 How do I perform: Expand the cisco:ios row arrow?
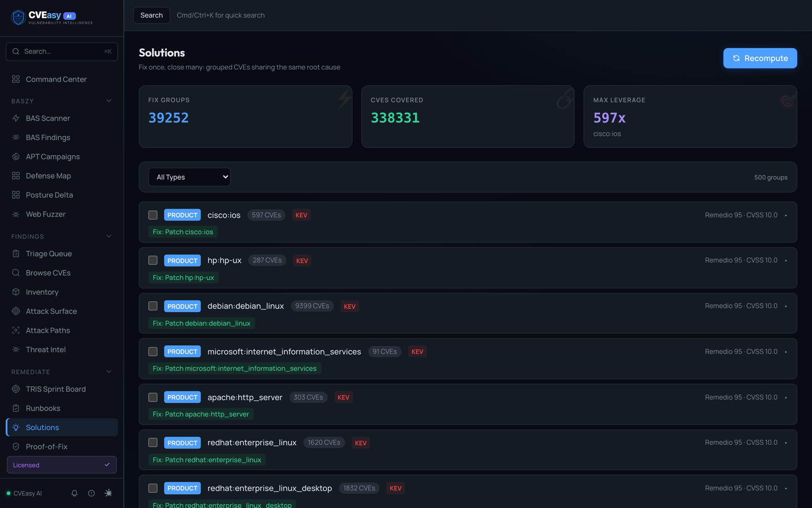point(786,215)
